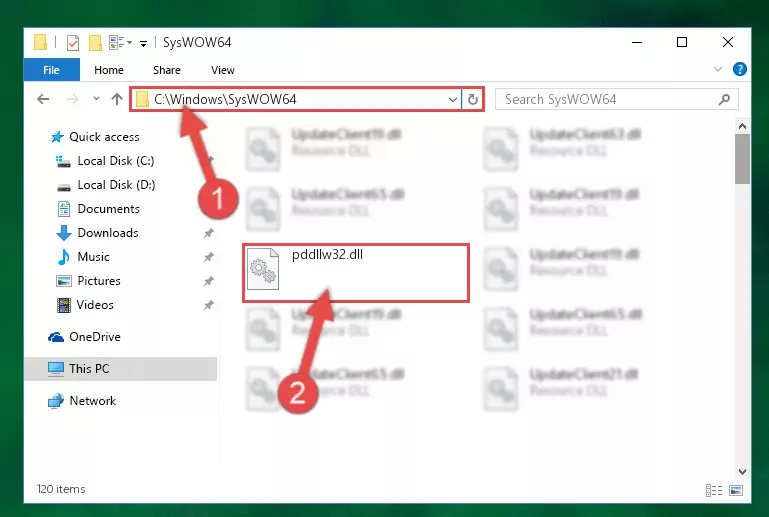
Task: Click the Search SysWOW64 field
Action: pyautogui.click(x=616, y=100)
